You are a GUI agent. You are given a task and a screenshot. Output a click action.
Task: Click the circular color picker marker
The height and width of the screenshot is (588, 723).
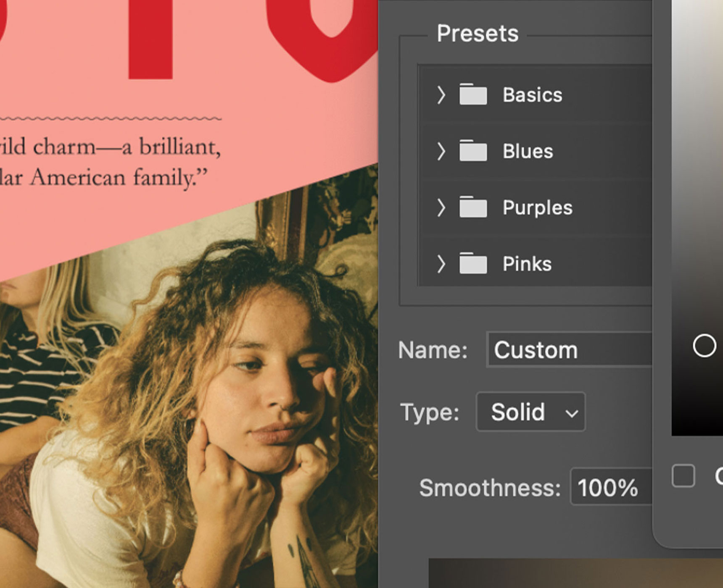704,346
